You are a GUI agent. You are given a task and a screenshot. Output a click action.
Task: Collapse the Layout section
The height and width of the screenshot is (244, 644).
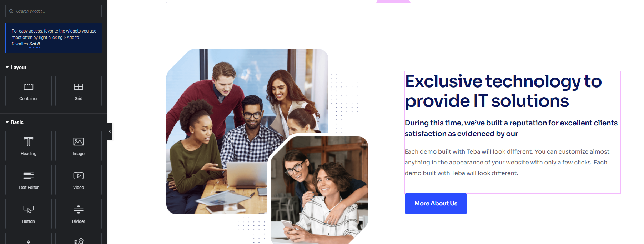[x=16, y=67]
